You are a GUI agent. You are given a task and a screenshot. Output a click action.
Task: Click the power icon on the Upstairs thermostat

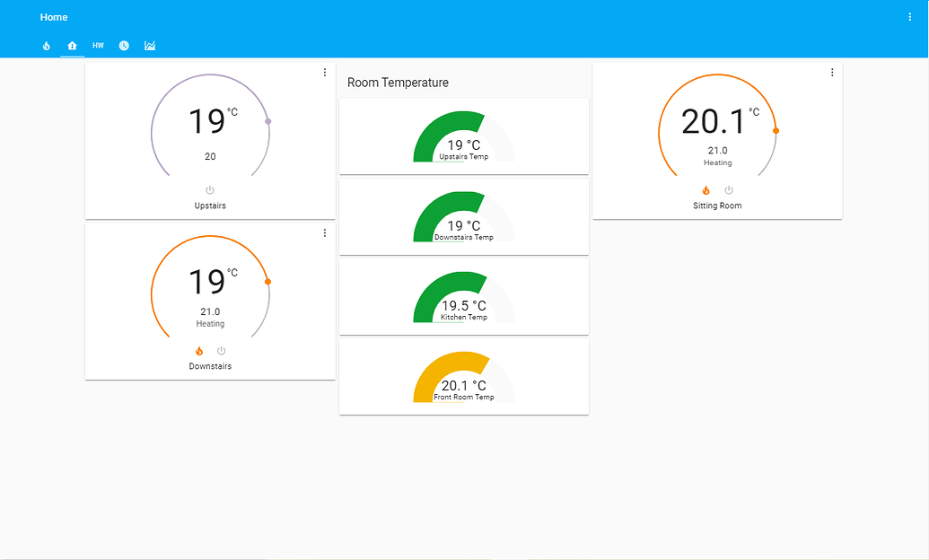[x=209, y=190]
